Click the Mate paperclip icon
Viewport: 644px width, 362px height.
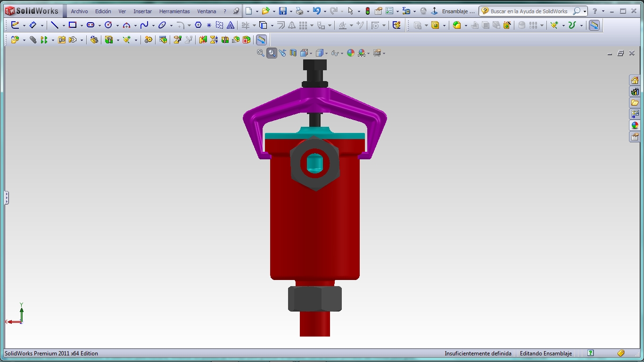click(x=33, y=40)
